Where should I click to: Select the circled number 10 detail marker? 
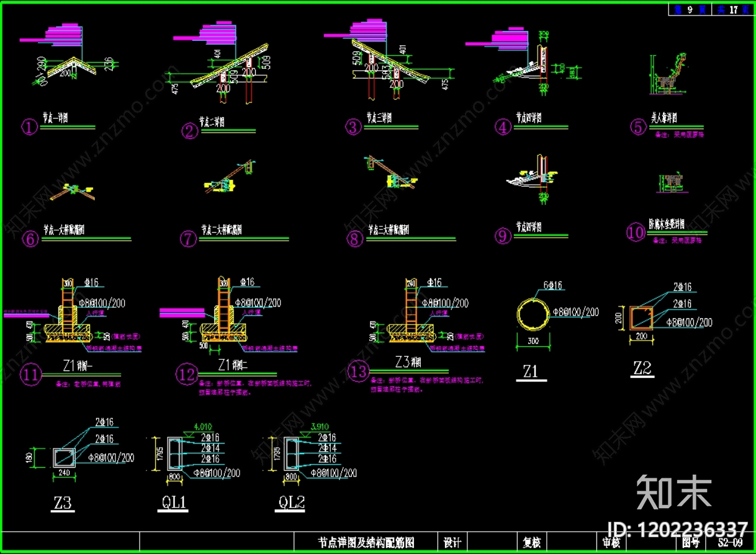point(636,233)
